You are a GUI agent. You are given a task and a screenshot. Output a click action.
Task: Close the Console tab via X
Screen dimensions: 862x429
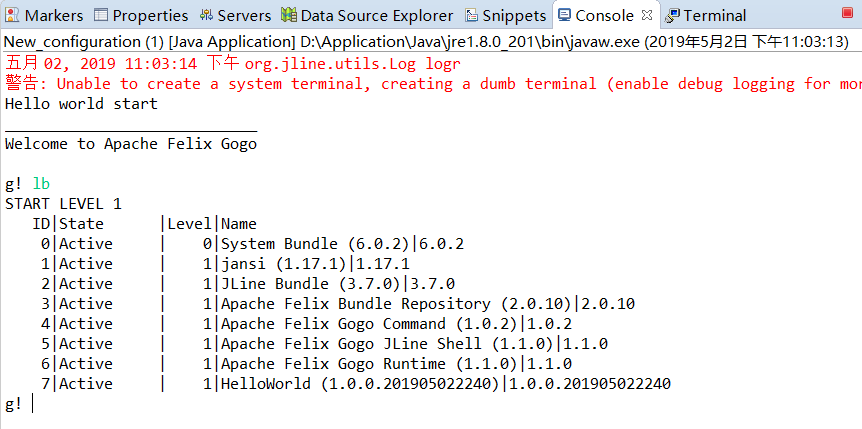[x=647, y=15]
